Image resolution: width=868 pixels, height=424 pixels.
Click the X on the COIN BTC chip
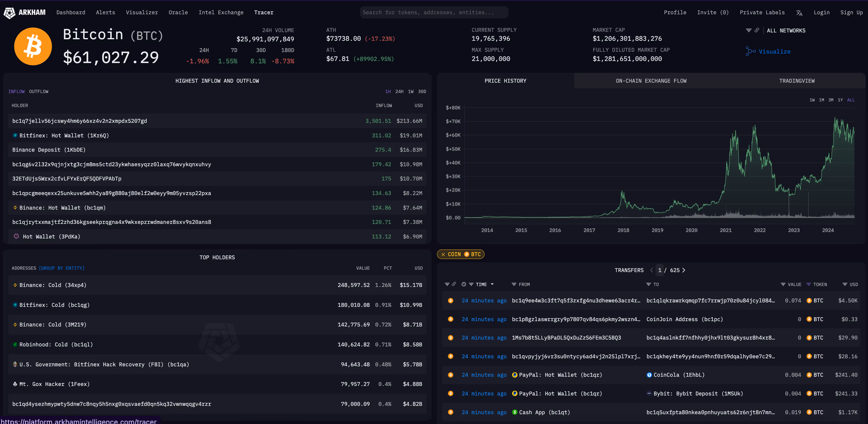pos(443,254)
